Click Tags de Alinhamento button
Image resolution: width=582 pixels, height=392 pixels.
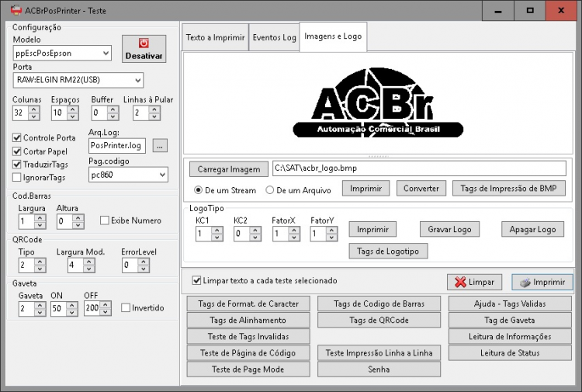click(248, 320)
